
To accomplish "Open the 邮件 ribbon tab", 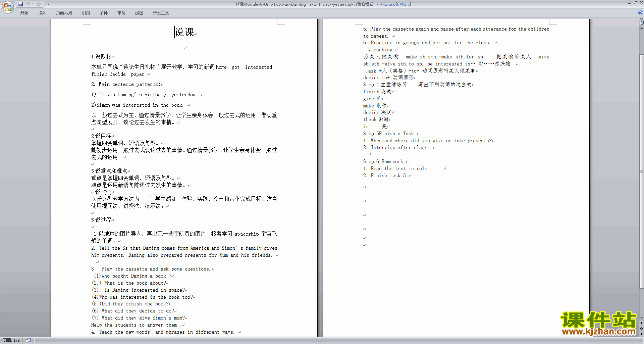I will click(104, 13).
